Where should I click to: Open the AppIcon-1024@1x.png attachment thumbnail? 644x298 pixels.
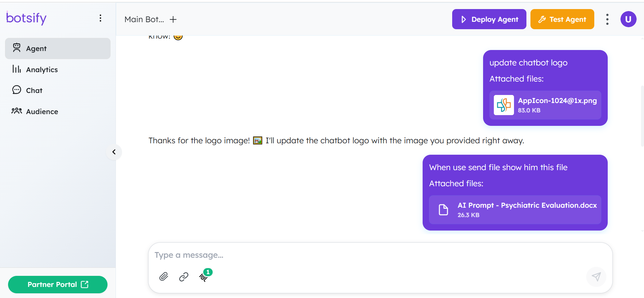click(504, 105)
